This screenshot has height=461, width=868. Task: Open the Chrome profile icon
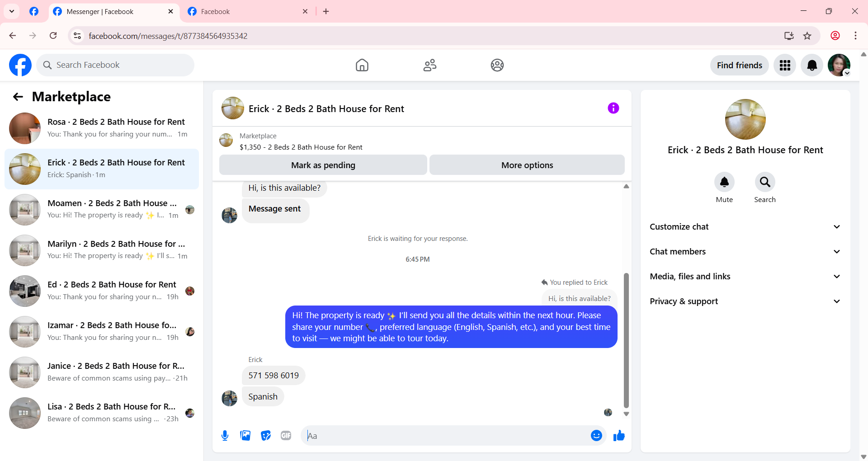click(x=835, y=36)
